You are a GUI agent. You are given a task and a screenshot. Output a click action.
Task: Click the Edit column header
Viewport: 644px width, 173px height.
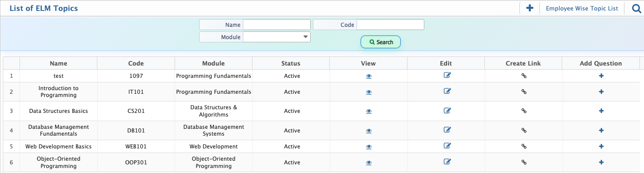click(446, 63)
